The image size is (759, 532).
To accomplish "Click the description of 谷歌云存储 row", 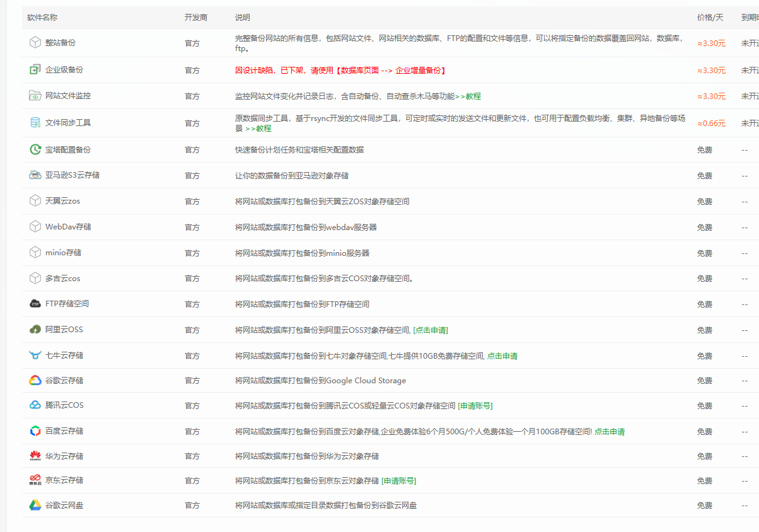I will pyautogui.click(x=320, y=381).
